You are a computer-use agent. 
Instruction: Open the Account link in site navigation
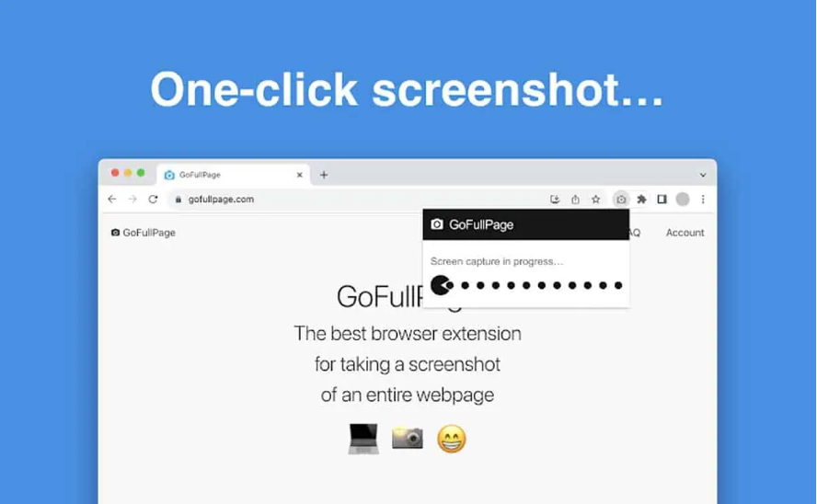click(685, 233)
